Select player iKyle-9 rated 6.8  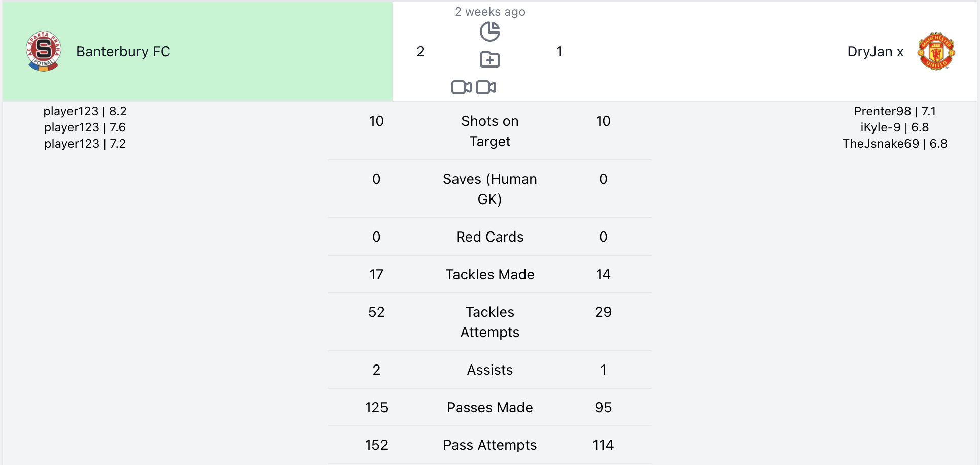895,127
